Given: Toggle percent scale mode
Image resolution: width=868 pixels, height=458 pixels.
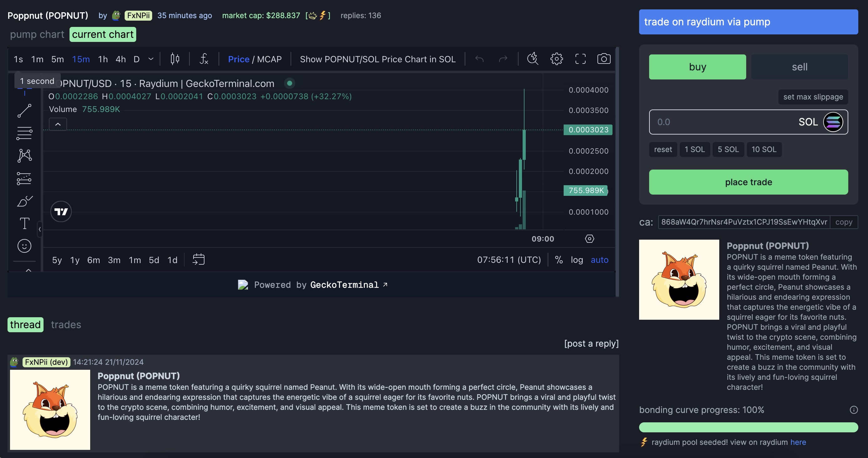Looking at the screenshot, I should pyautogui.click(x=559, y=260).
